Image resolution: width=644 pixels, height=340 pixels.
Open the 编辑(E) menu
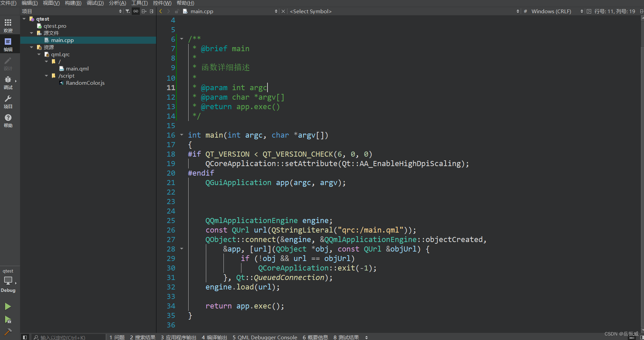30,3
